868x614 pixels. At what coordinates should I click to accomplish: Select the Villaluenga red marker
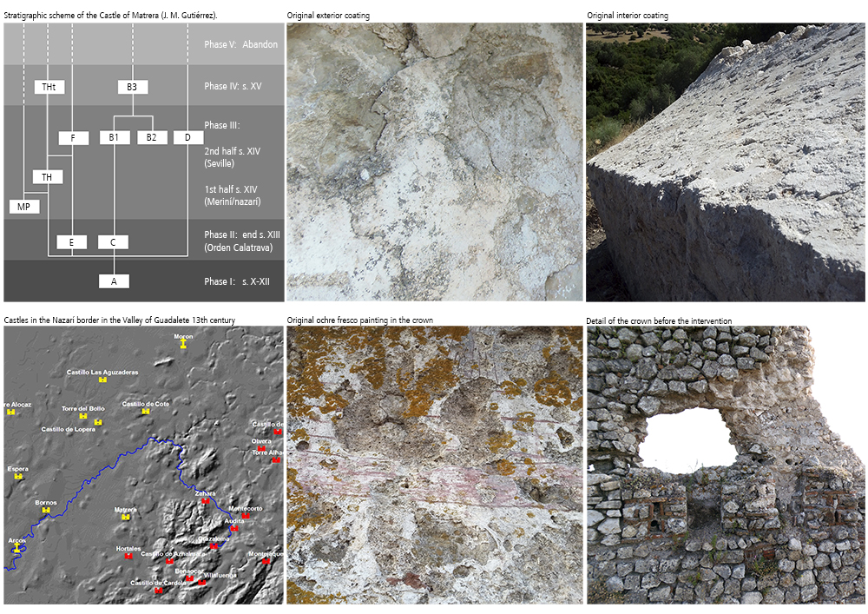(x=202, y=583)
